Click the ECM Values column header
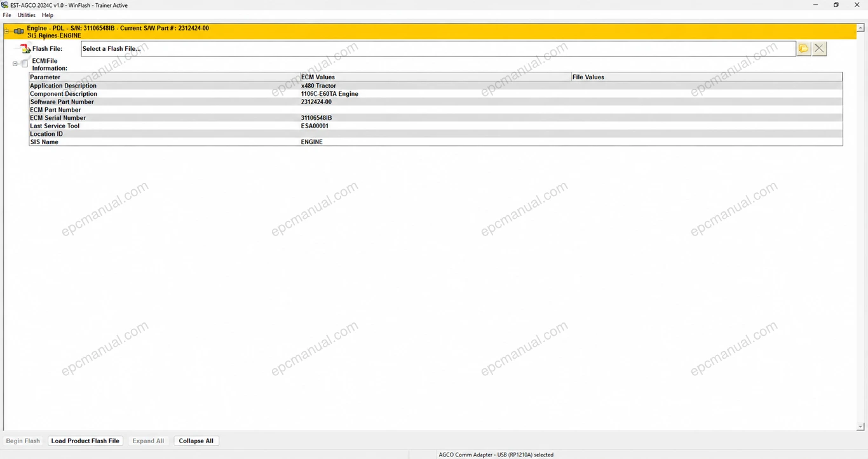The width and height of the screenshot is (868, 459). coord(436,77)
